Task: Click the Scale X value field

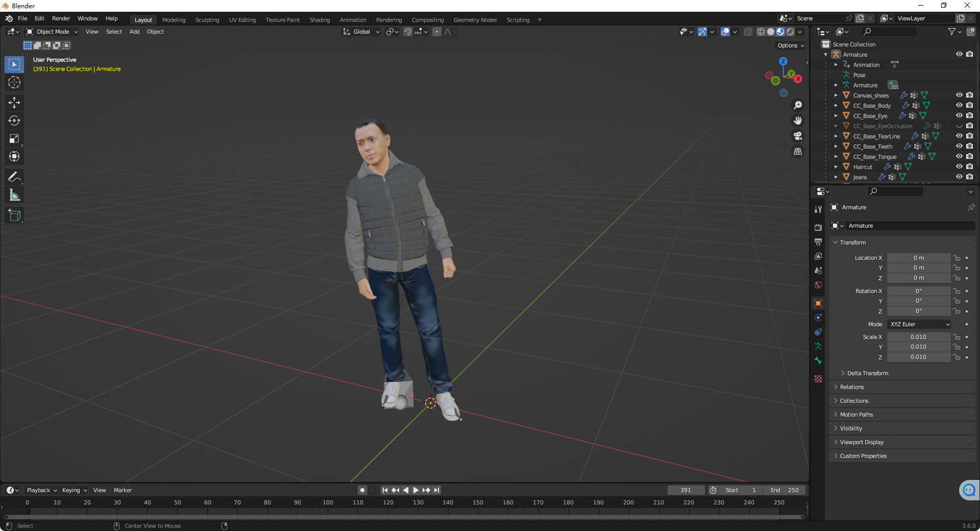Action: coord(919,337)
